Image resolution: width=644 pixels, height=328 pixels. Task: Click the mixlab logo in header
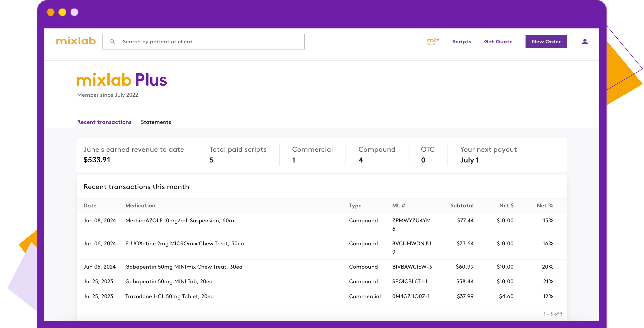(x=76, y=41)
